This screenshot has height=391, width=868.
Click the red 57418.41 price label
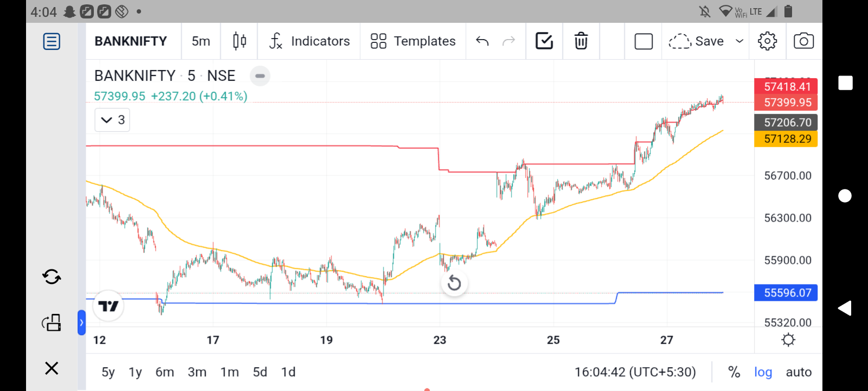pyautogui.click(x=786, y=86)
